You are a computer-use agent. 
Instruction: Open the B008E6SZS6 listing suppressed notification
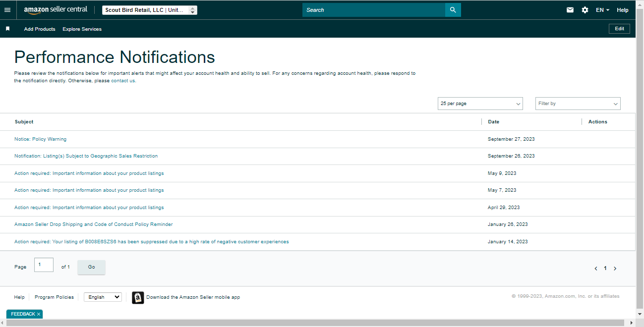(x=151, y=242)
